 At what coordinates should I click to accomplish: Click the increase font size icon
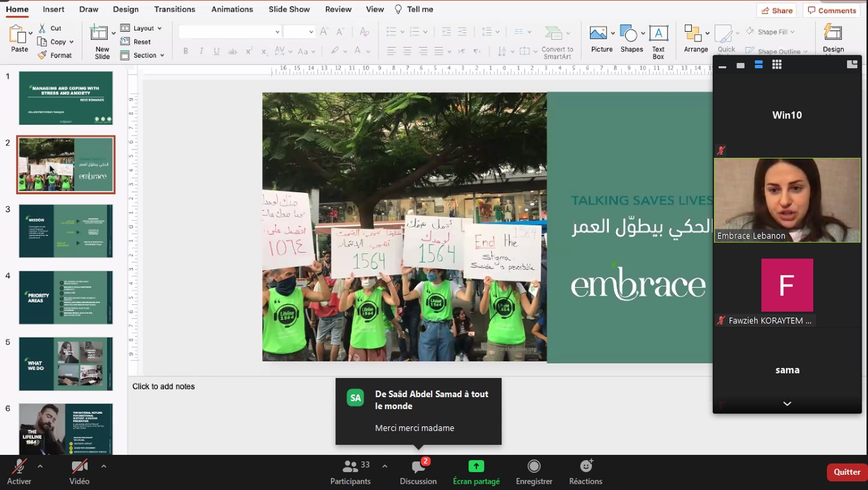click(325, 32)
